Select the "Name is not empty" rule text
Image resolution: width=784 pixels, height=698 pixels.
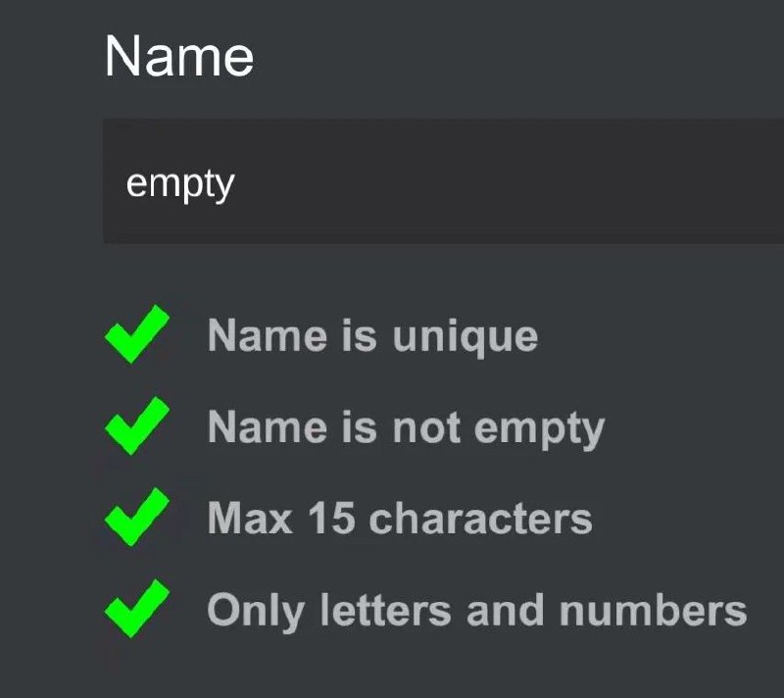406,427
